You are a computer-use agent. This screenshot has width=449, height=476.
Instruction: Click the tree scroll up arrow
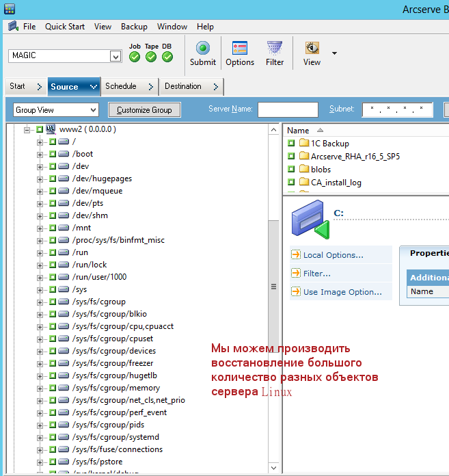[x=273, y=130]
